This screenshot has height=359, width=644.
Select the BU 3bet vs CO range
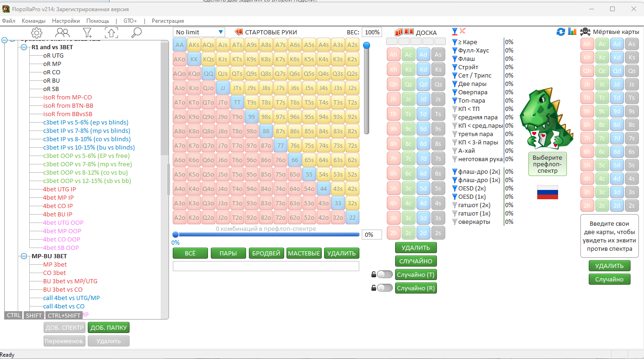click(x=63, y=290)
